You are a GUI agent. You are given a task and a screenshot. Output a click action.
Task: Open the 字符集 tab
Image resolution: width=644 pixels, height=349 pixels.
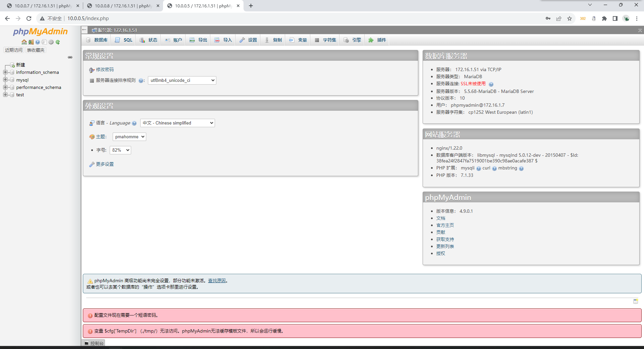[x=325, y=40]
